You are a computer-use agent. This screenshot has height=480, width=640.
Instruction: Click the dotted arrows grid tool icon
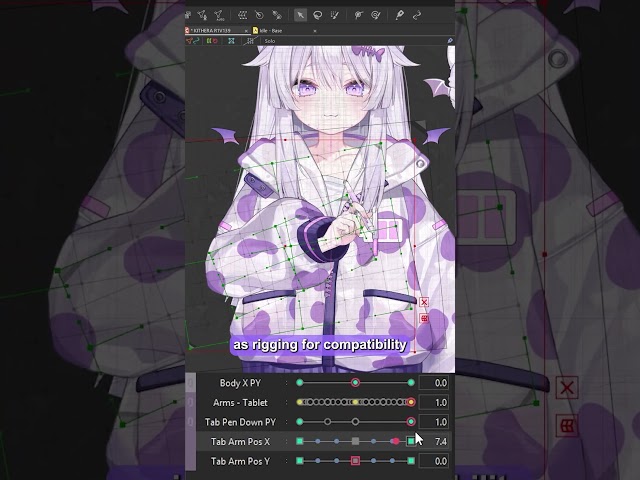point(242,16)
